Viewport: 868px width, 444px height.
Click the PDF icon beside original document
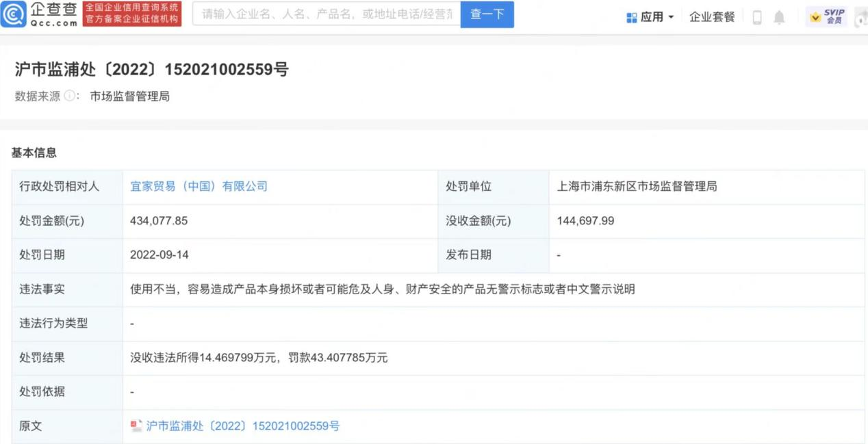(136, 426)
